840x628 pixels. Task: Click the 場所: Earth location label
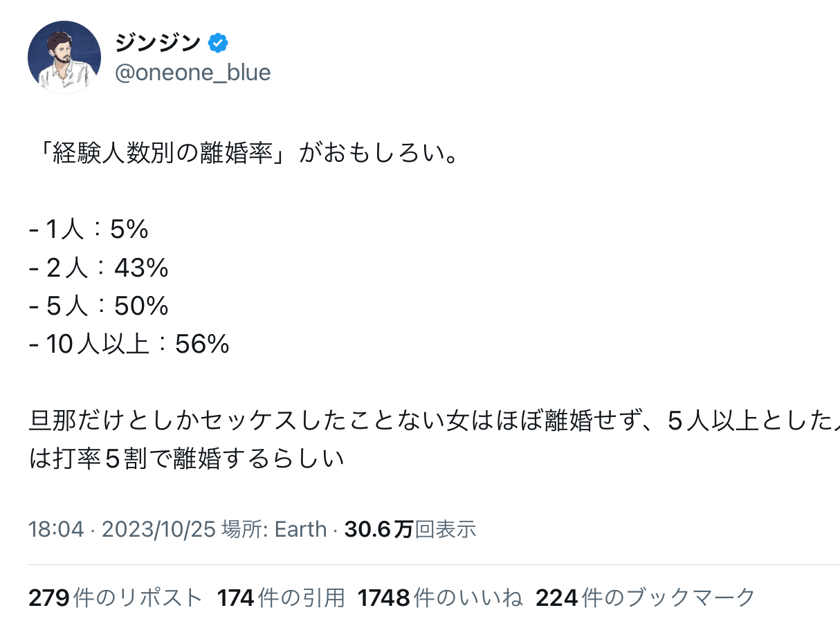pyautogui.click(x=274, y=530)
